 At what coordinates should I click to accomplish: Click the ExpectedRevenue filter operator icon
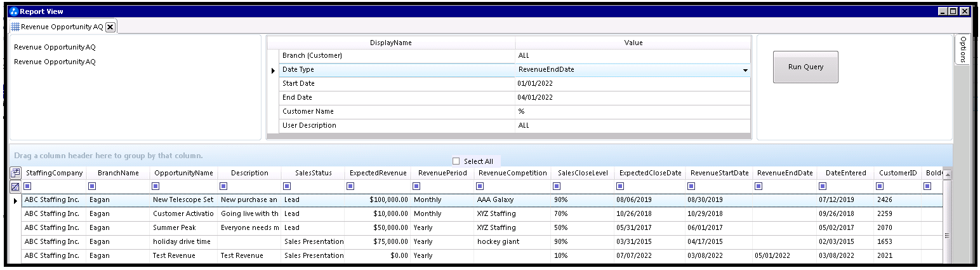point(350,186)
